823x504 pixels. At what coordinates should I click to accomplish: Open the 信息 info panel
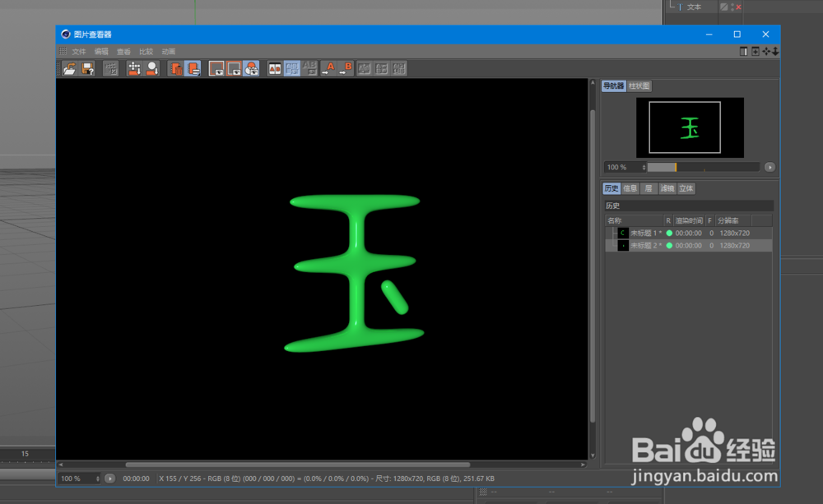630,188
